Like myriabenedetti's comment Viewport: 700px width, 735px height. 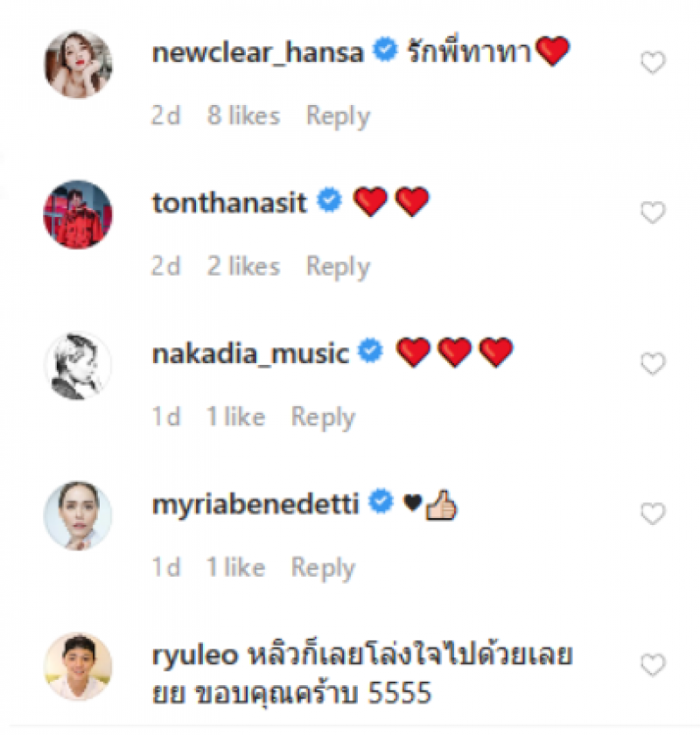pyautogui.click(x=653, y=514)
